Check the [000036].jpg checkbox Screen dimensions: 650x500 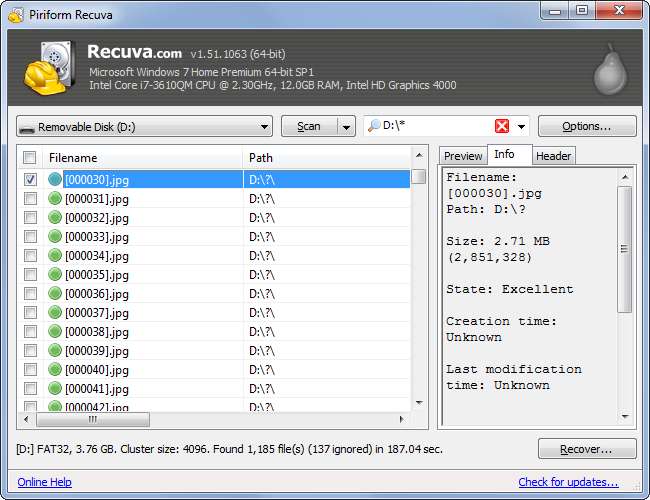tap(30, 294)
